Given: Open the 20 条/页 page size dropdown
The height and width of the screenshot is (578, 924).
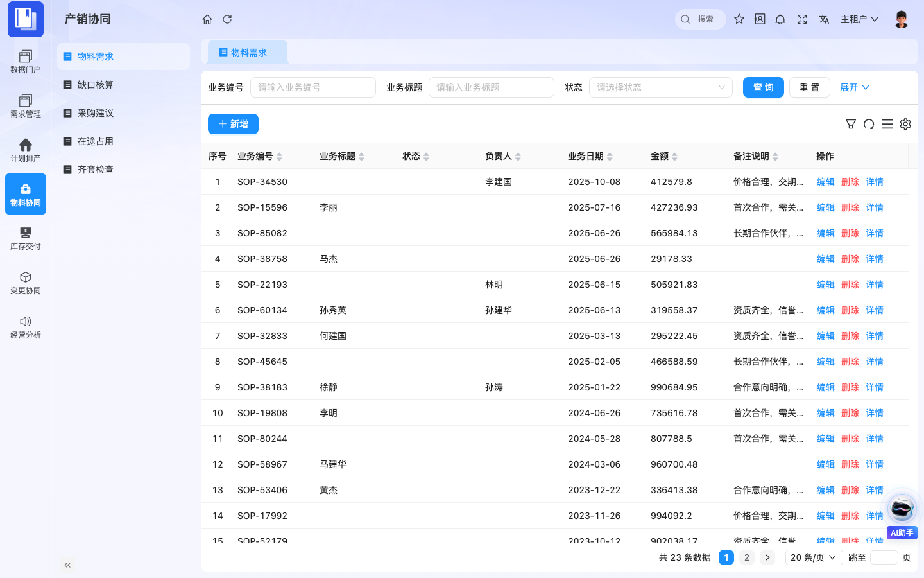Looking at the screenshot, I should 814,557.
